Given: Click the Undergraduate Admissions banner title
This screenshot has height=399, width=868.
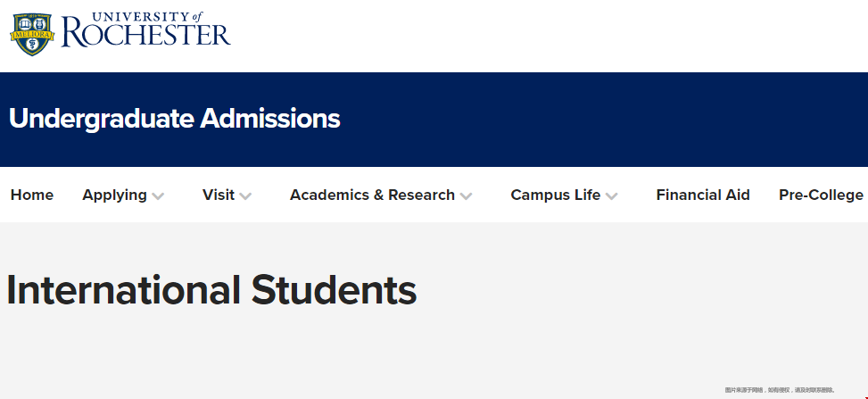Looking at the screenshot, I should (x=175, y=119).
